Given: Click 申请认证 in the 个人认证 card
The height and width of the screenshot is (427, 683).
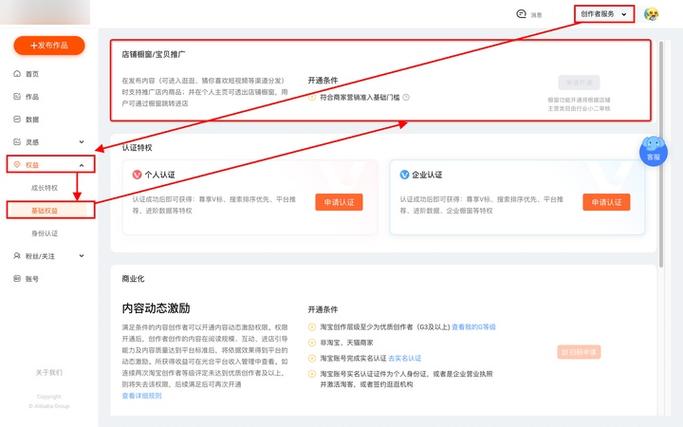Looking at the screenshot, I should (x=339, y=202).
